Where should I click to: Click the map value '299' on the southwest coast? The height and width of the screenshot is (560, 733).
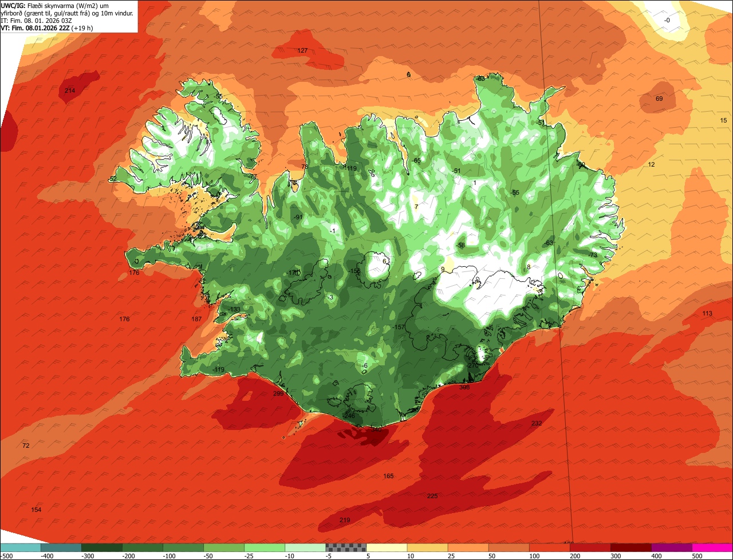[x=278, y=393]
